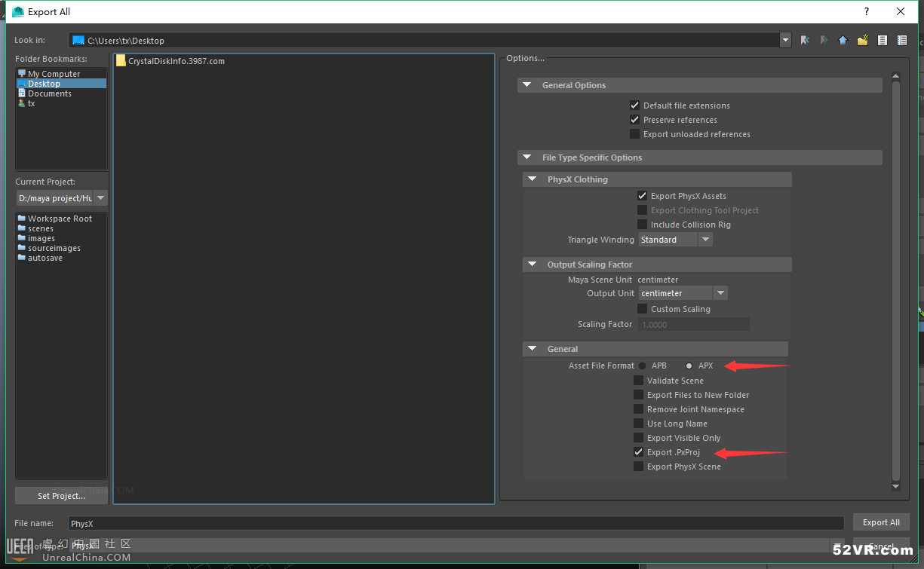Screen dimensions: 924x569
Task: Click options panel vertical scrollbar
Action: click(896, 280)
